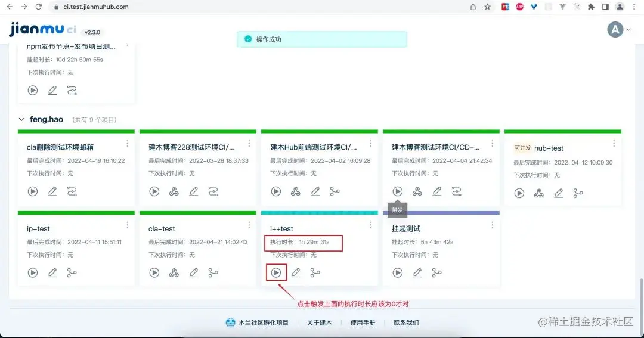Open more menu on cla删除测试环境邮箱 card
Viewport: 644px width, 338px height.
click(128, 143)
